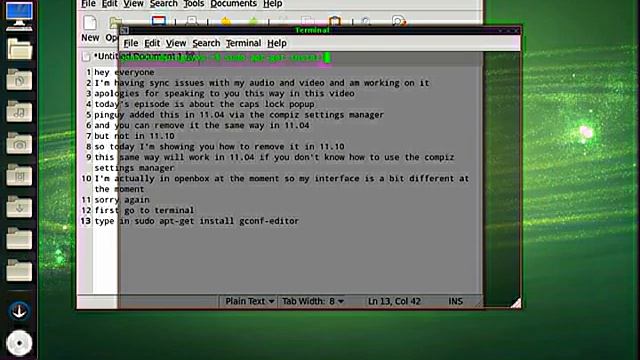Image resolution: width=640 pixels, height=360 pixels.
Task: Click line 'pinguy added this in 11.04'
Action: pos(239,115)
